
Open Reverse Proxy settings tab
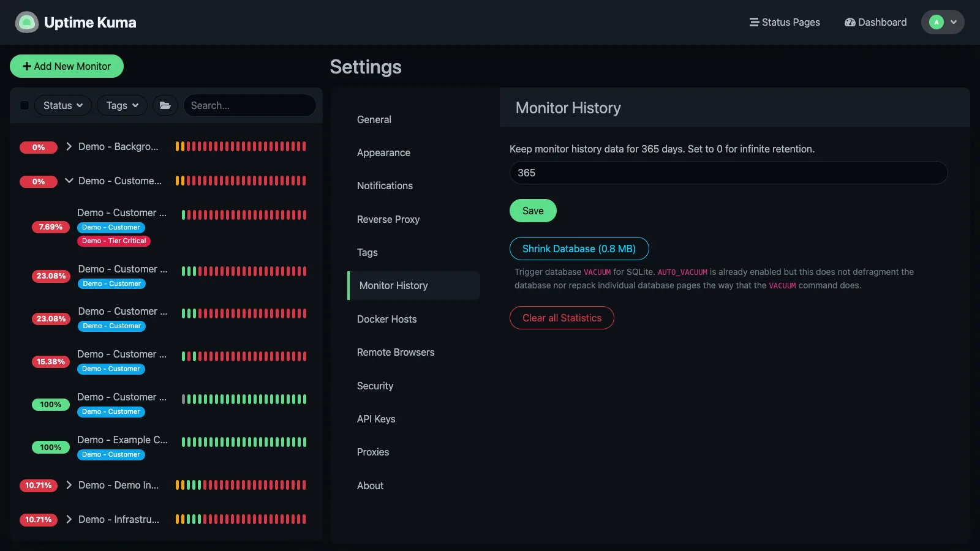413,219
